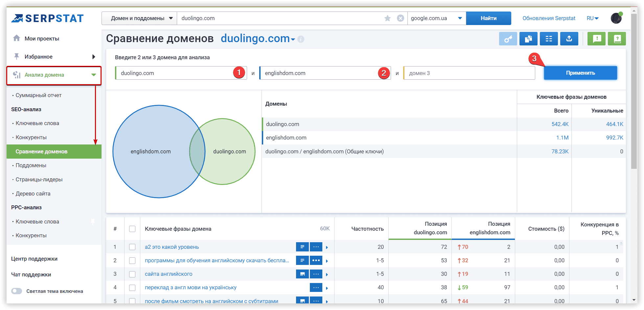The height and width of the screenshot is (310, 644).
Task: Click the 542.4K total keywords link
Action: 560,124
